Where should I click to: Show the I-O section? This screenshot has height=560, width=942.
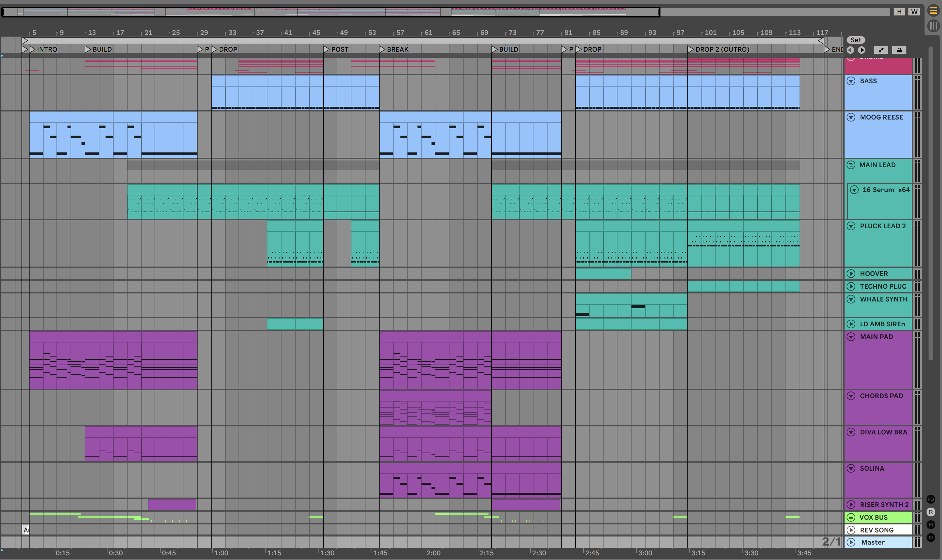(931, 499)
